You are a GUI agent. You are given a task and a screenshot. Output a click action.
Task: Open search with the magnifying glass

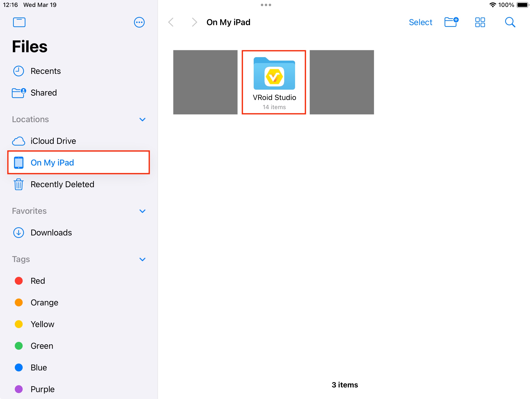510,22
